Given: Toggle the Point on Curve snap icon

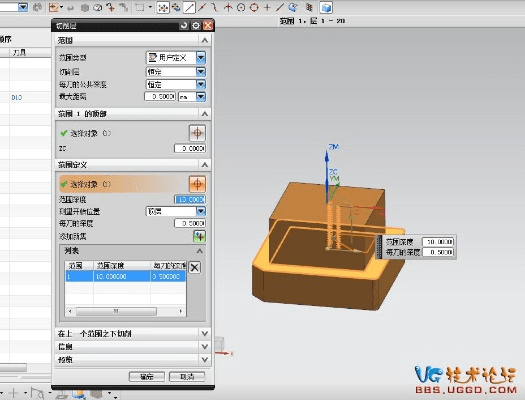Looking at the screenshot, I should coord(280,8).
